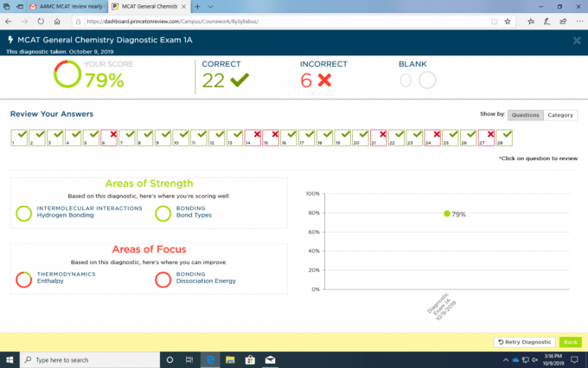Open browser settings and more menu
The height and width of the screenshot is (368, 588).
pyautogui.click(x=579, y=22)
